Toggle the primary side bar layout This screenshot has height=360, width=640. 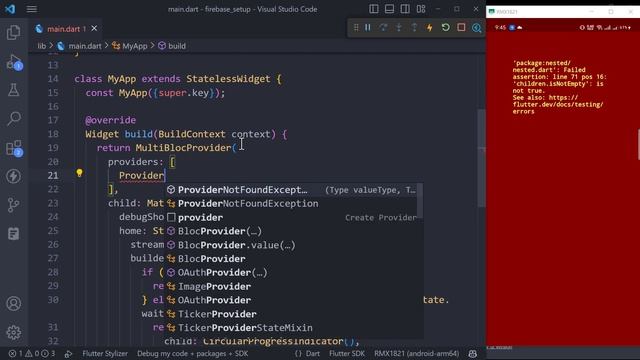pos(373,9)
